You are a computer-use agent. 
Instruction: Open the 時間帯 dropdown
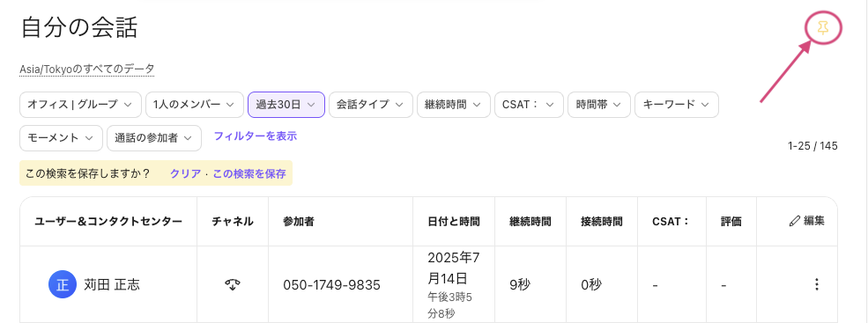click(x=599, y=105)
